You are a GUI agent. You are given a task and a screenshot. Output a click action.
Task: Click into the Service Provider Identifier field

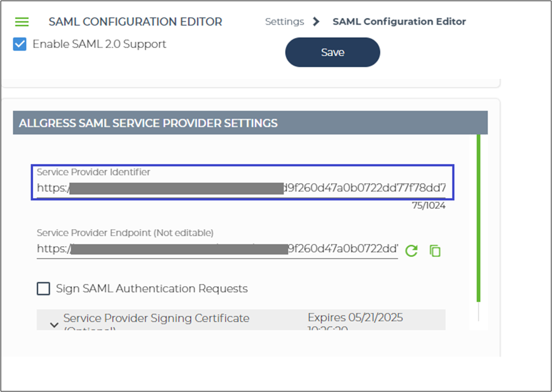pos(242,188)
